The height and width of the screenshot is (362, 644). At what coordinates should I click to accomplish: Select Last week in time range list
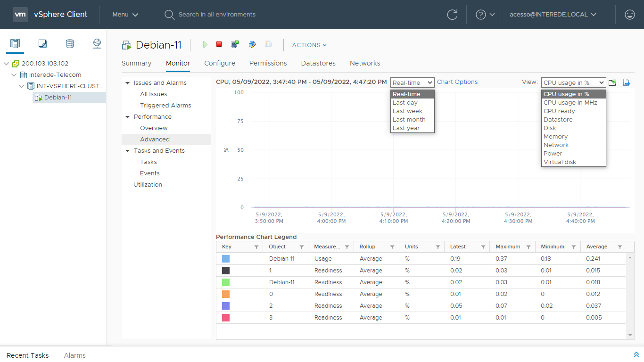(x=407, y=111)
